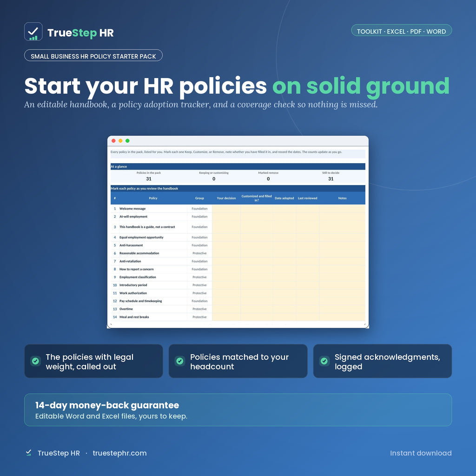The width and height of the screenshot is (476, 476).
Task: Select the 'Reasonable accommodation' policy cell
Action: (x=153, y=253)
